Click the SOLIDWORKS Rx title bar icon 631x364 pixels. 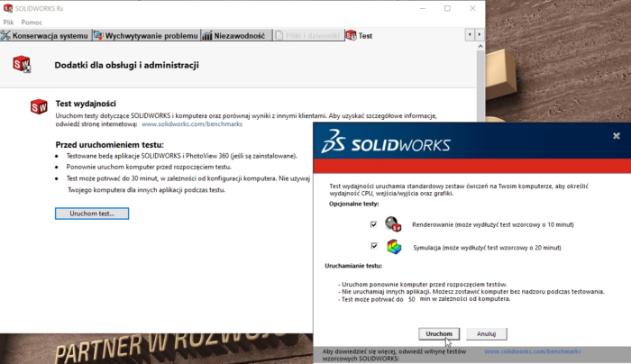point(8,8)
